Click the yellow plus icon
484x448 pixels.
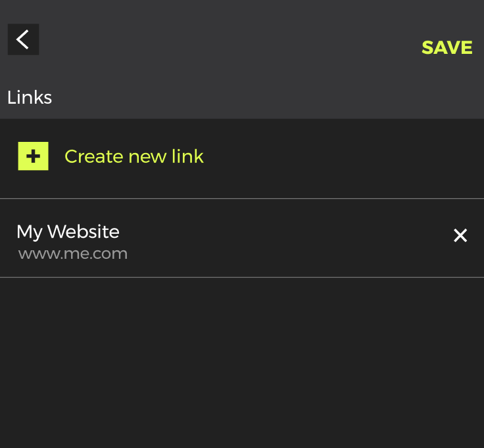coord(34,156)
